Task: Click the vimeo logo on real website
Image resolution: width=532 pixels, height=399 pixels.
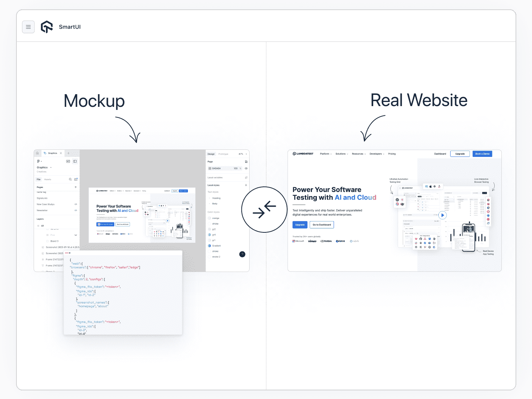Action: [x=312, y=241]
